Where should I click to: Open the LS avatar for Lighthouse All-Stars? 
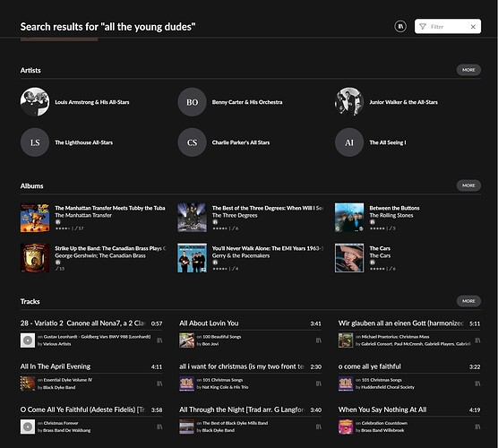click(x=35, y=142)
